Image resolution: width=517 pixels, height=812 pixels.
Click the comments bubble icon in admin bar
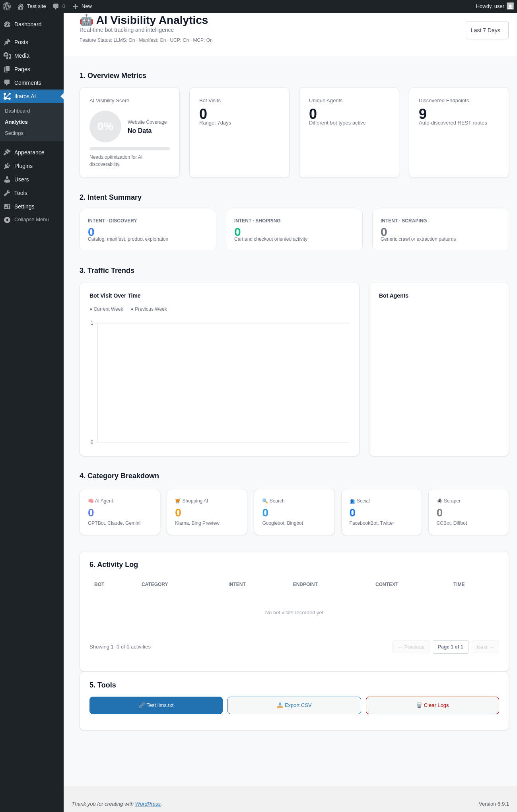56,6
